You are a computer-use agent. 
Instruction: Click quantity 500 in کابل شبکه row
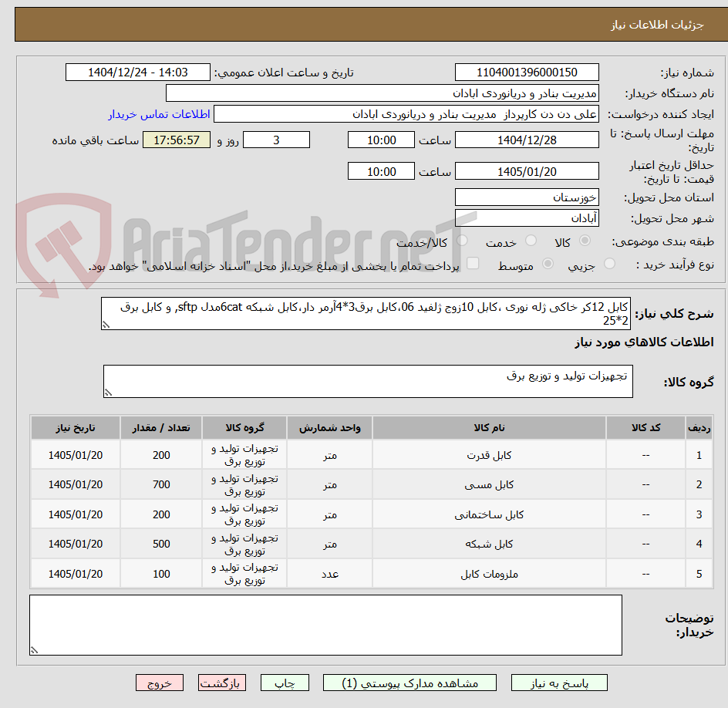(161, 544)
